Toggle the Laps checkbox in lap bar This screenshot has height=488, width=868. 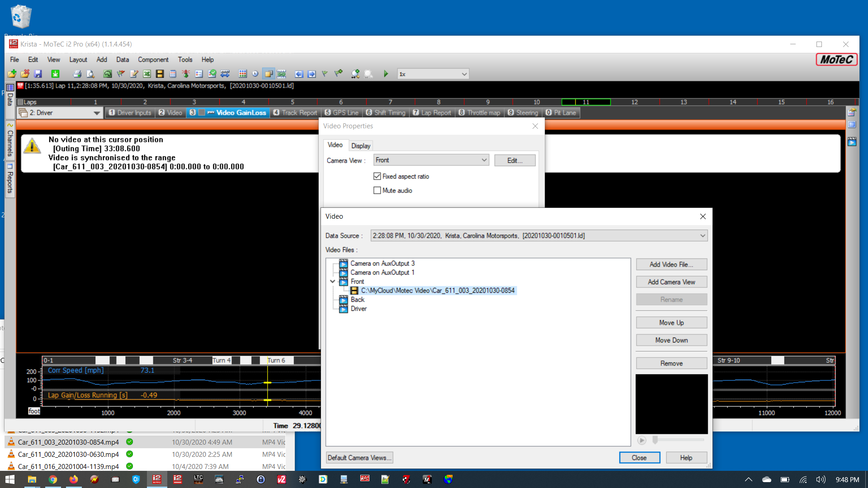20,102
